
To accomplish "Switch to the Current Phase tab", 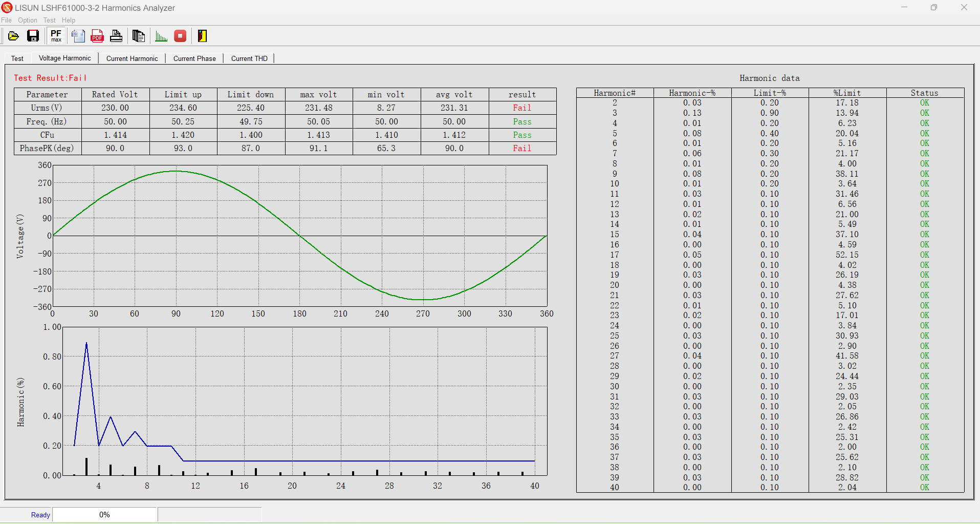I will (x=194, y=58).
